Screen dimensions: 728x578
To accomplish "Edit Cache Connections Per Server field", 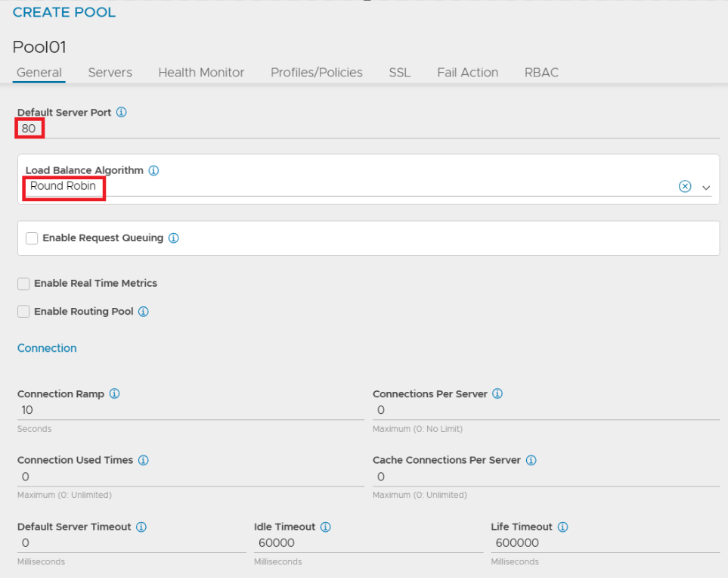I will 546,477.
